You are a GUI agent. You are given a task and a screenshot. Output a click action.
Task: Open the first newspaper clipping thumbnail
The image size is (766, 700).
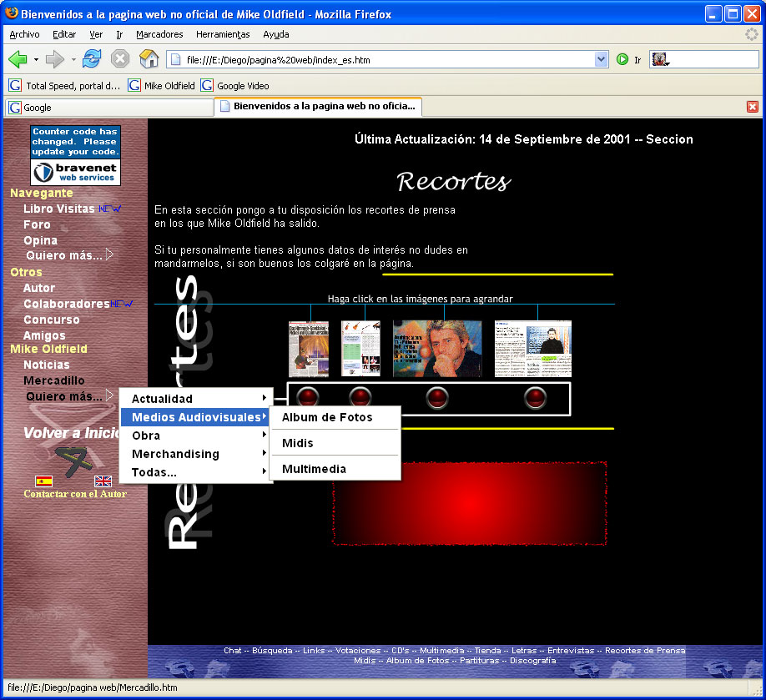(309, 349)
